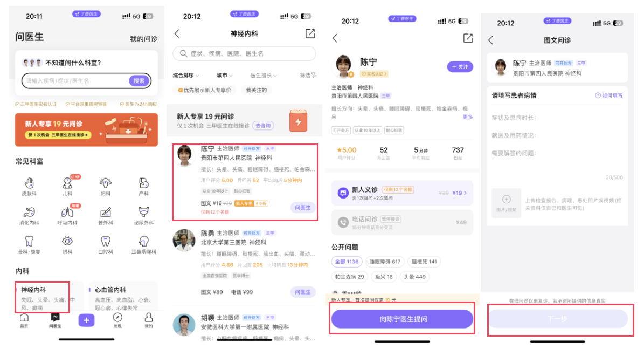Expand 擅长方向 with the 更多 link
The image size is (644, 349).
(x=468, y=117)
